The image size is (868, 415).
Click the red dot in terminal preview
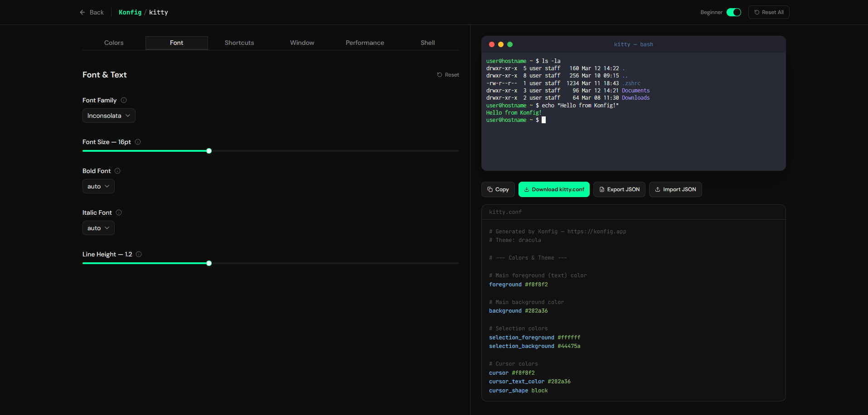click(x=492, y=44)
